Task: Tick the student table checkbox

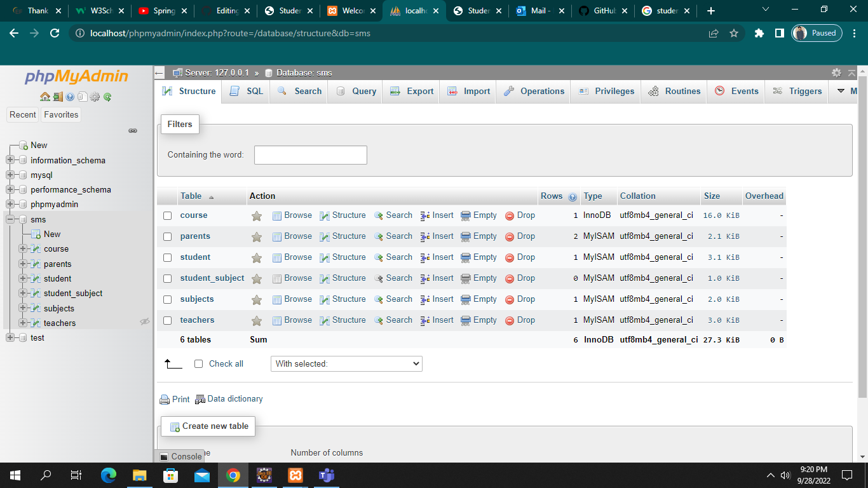Action: 168,257
